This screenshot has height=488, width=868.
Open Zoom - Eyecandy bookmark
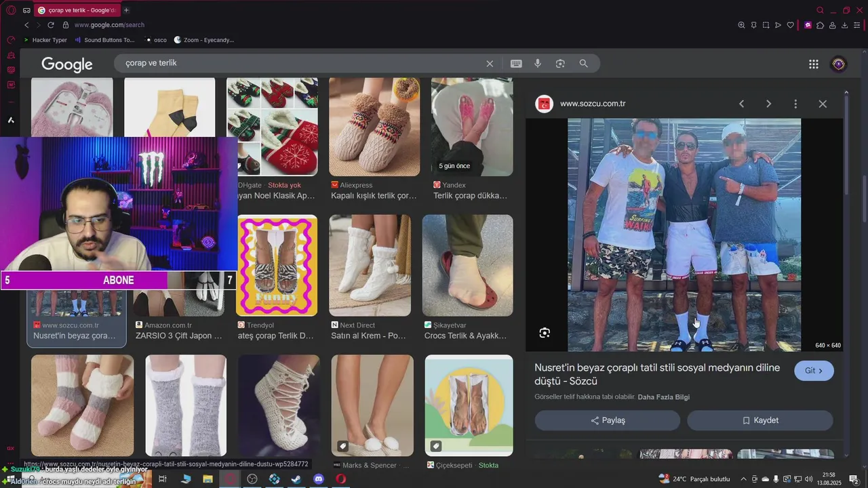tap(203, 40)
